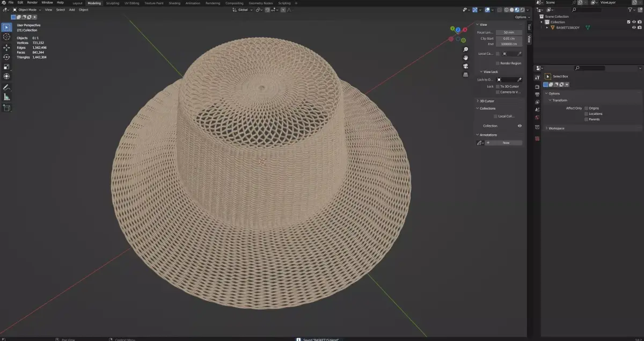Viewport: 644px width, 341px height.
Task: Open the Global transform orientation dropdown
Action: click(243, 10)
